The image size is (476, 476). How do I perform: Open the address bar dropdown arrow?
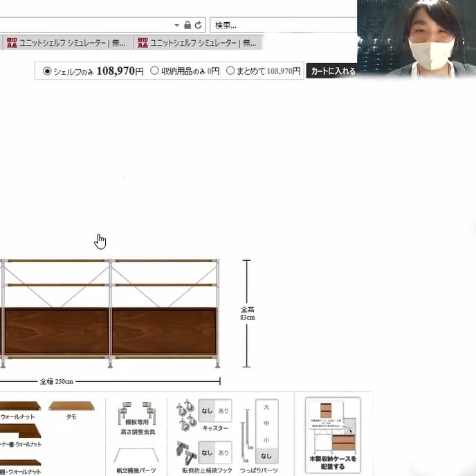177,25
